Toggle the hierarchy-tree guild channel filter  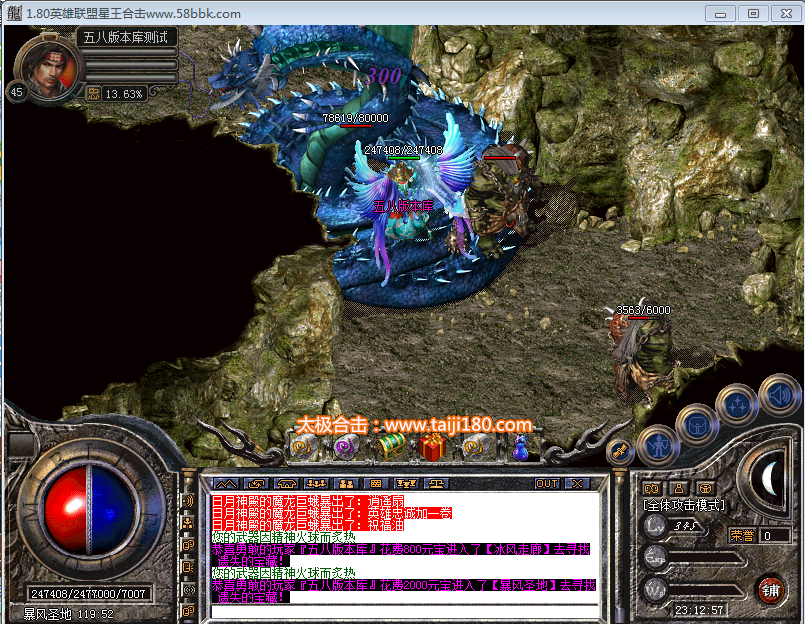pyautogui.click(x=188, y=523)
